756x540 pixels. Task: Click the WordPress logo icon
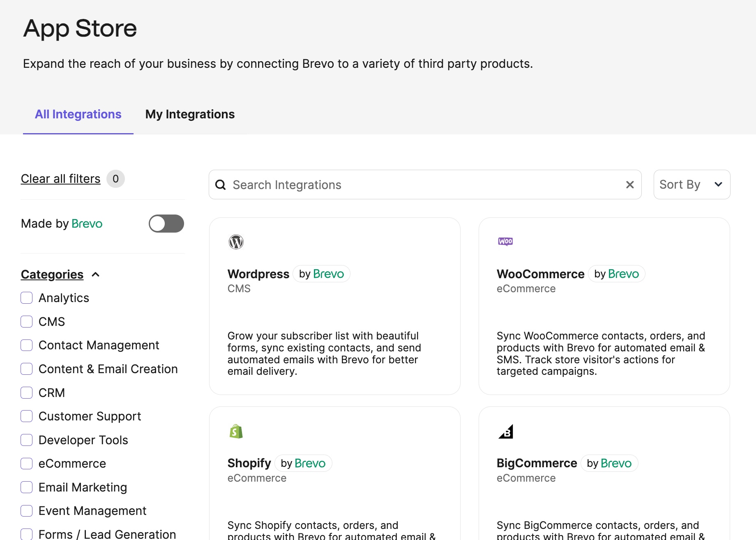[x=236, y=242]
